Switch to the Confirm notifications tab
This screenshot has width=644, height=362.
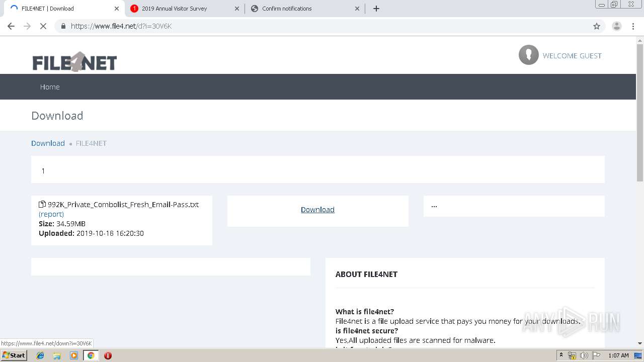[305, 9]
